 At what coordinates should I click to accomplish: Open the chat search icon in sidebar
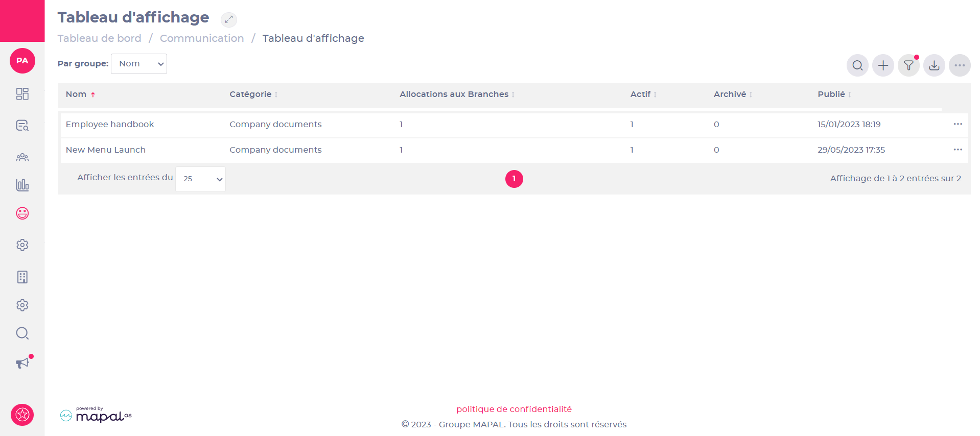click(22, 126)
